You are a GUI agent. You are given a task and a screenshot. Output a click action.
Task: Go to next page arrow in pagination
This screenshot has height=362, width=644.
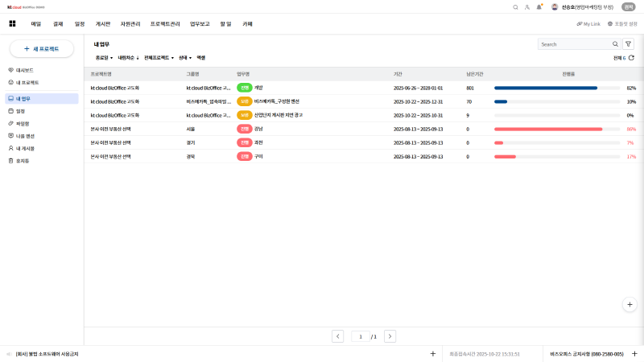[390, 336]
